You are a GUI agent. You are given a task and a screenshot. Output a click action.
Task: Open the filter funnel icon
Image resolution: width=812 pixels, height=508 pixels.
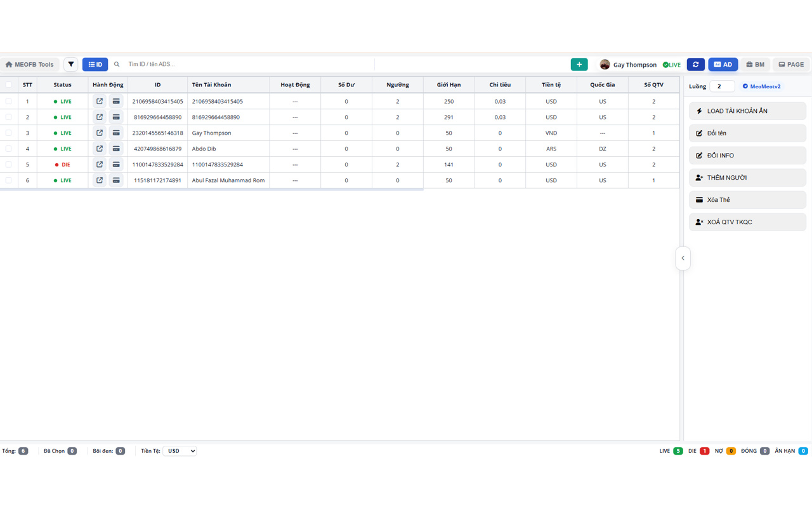pos(70,64)
